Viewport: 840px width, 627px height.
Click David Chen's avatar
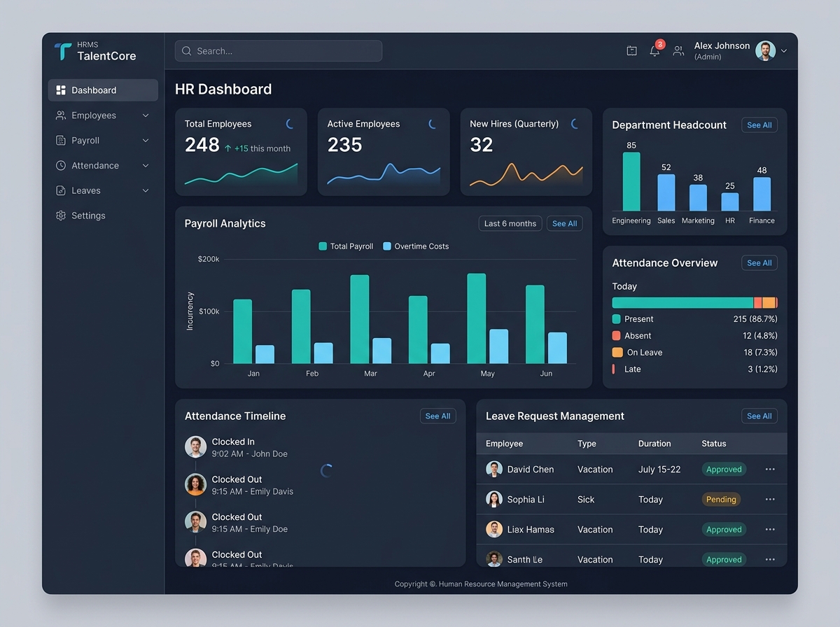pos(494,469)
